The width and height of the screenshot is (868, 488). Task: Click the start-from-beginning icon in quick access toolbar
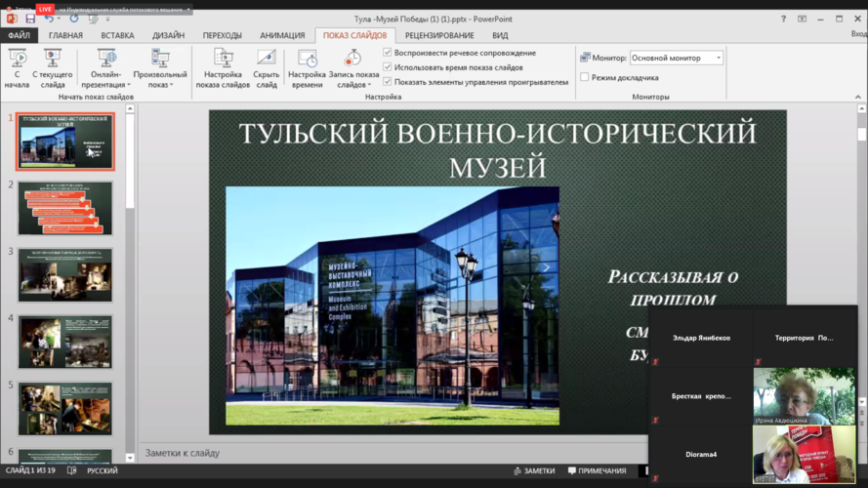click(x=94, y=19)
